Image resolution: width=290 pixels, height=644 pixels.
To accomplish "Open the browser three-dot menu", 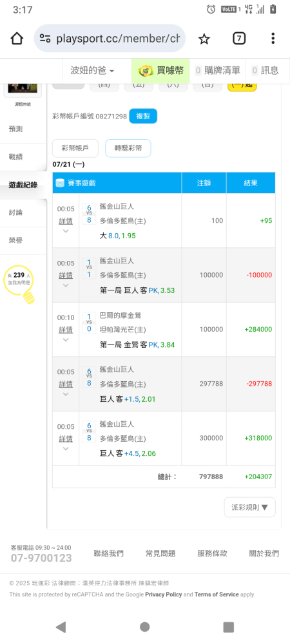I will coord(273,39).
